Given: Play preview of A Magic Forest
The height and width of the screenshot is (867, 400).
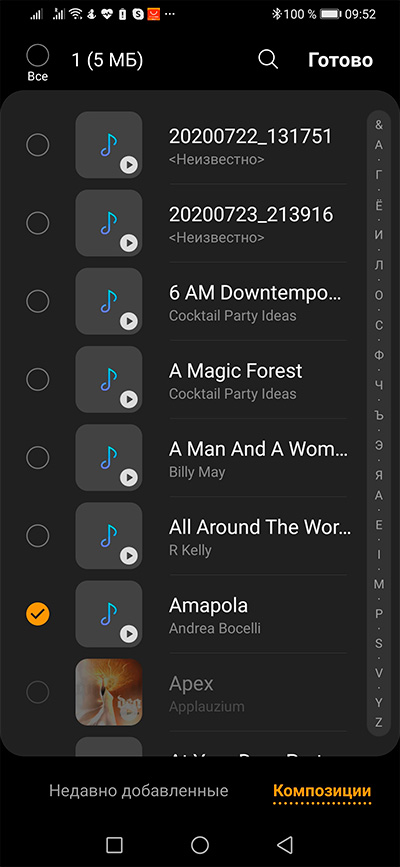Looking at the screenshot, I should [129, 399].
